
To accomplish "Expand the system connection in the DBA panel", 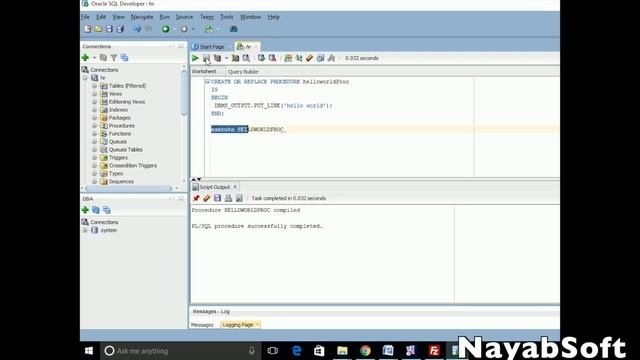I will [x=85, y=230].
